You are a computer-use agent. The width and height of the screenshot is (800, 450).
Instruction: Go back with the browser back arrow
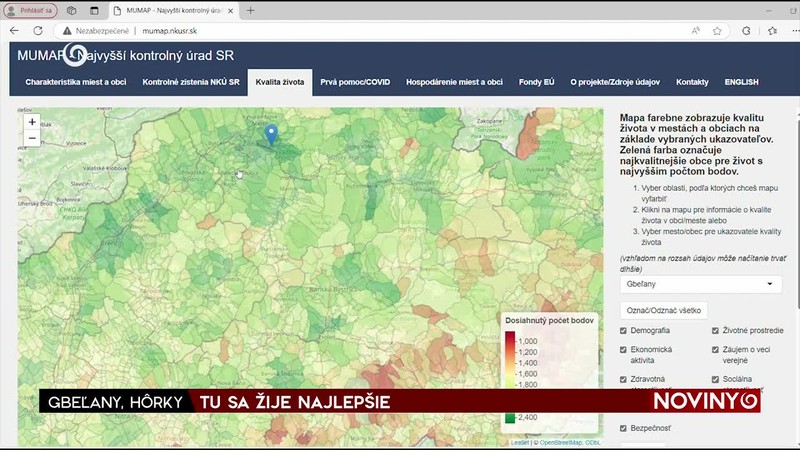coord(14,31)
